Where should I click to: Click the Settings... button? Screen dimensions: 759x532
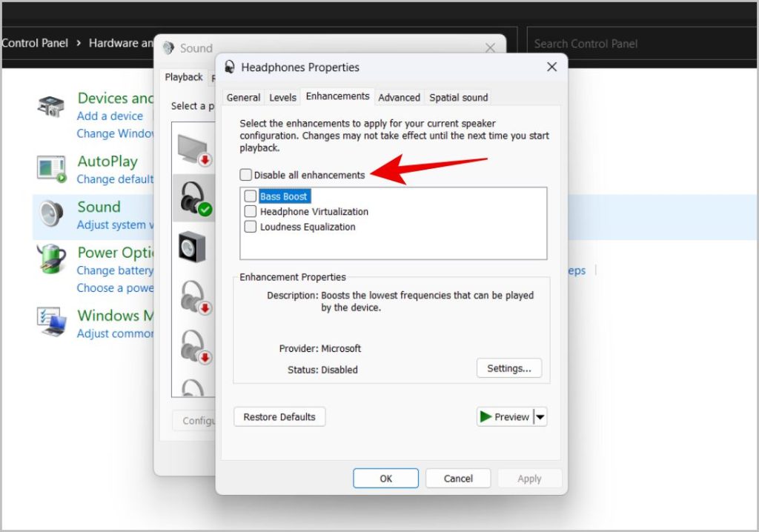coord(508,368)
